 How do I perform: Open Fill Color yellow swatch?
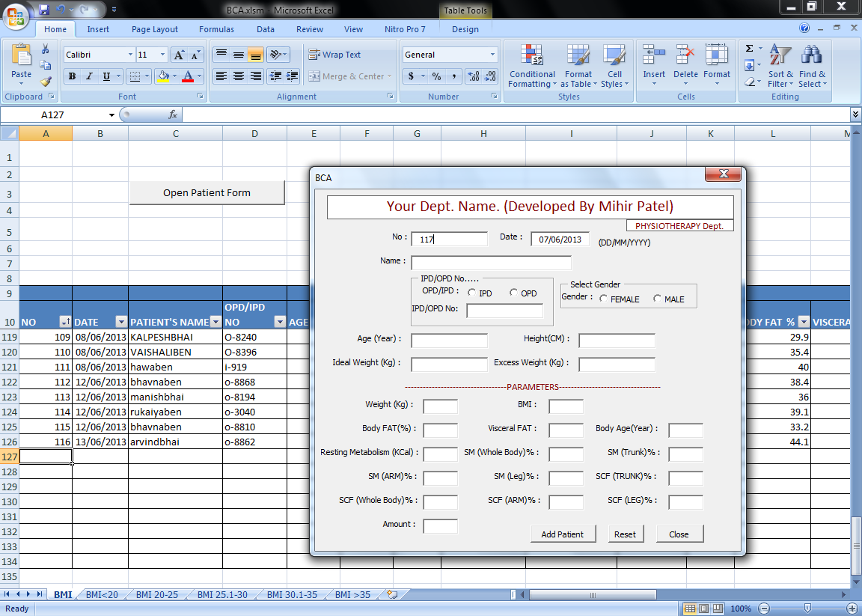click(x=162, y=76)
